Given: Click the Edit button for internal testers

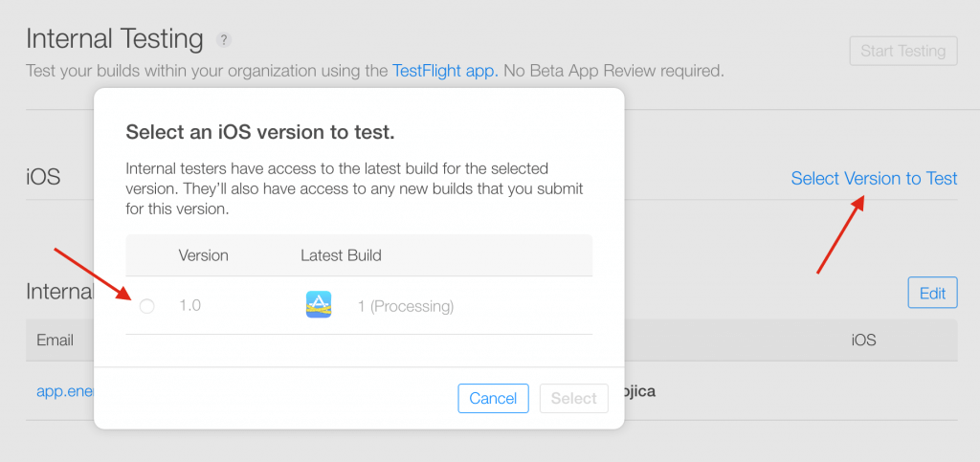Looking at the screenshot, I should pos(932,293).
